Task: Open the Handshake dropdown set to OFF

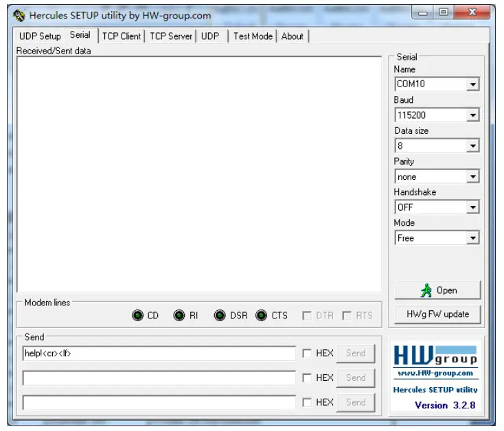Action: click(473, 207)
